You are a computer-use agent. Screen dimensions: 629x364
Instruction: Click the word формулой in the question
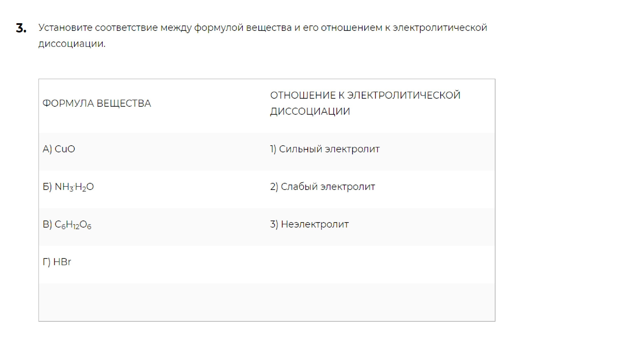pos(219,28)
